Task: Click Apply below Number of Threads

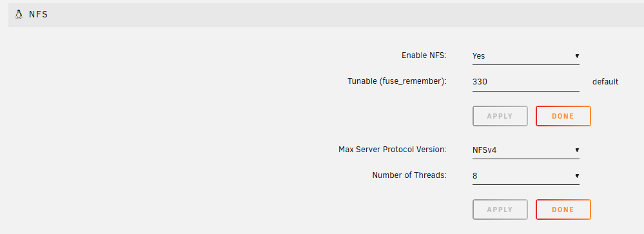Action: point(500,210)
